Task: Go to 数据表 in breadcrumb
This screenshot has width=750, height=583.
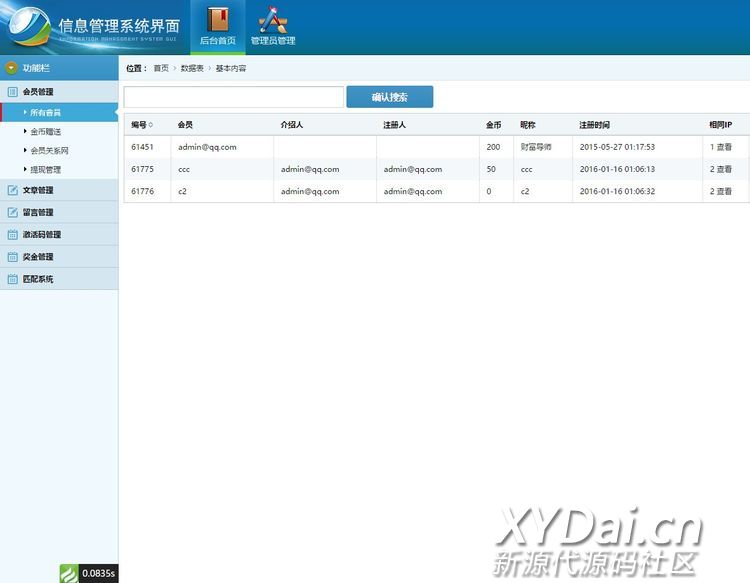Action: [192, 68]
